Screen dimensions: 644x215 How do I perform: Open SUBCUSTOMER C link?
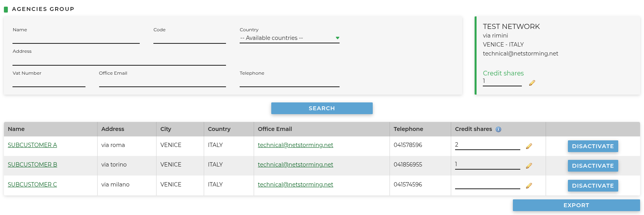point(32,185)
